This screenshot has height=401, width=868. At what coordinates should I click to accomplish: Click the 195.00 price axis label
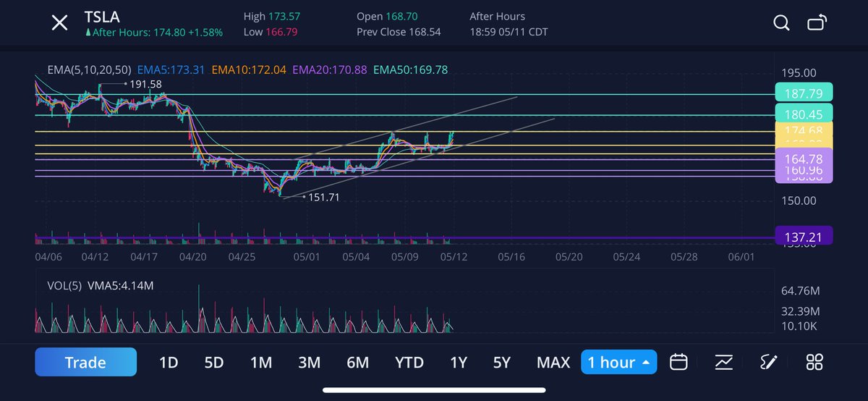799,72
